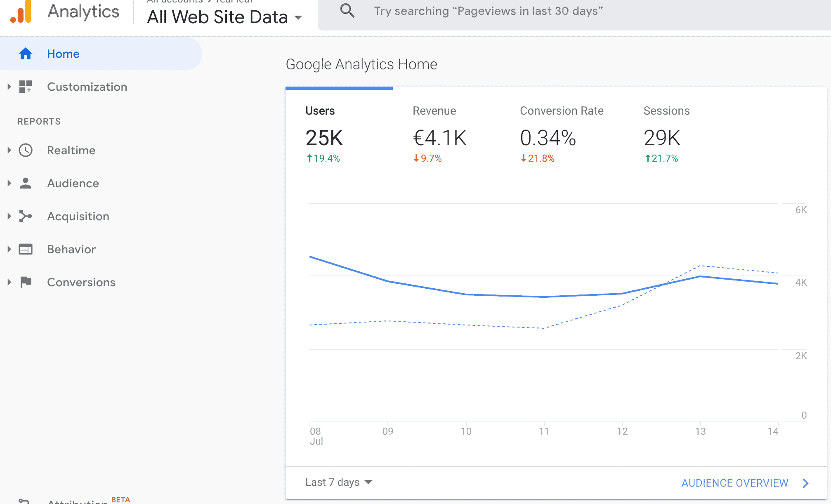Open the Last 7 days date range dropdown
This screenshot has height=504, width=831.
[339, 482]
